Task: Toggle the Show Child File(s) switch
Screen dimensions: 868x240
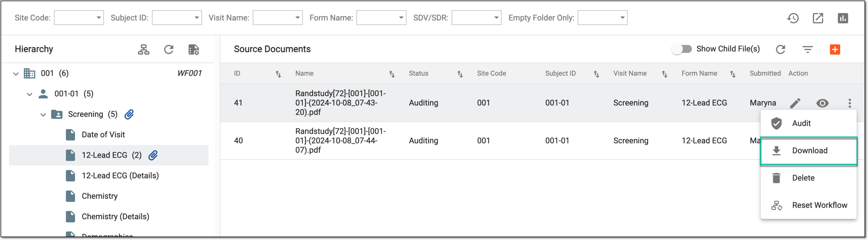Action: click(x=682, y=49)
